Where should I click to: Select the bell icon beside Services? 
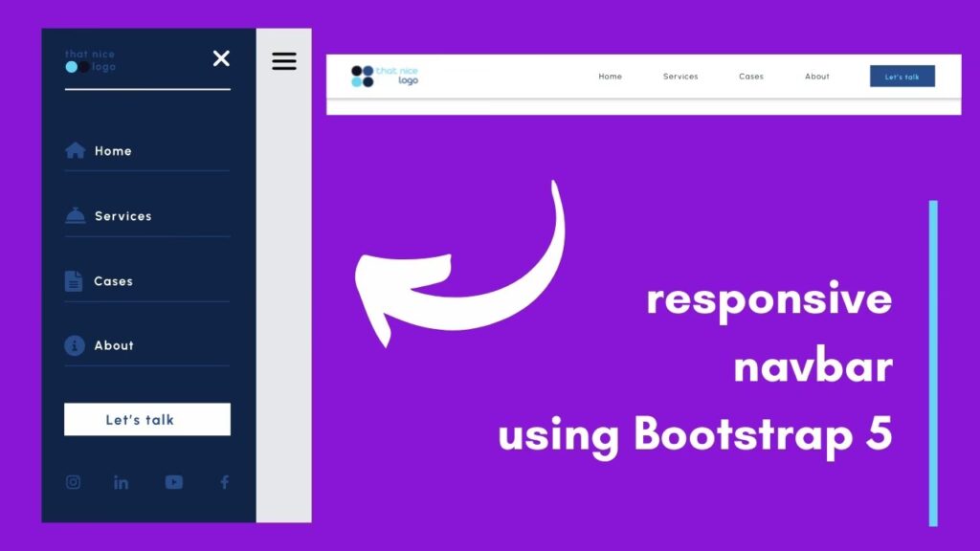[x=75, y=216]
